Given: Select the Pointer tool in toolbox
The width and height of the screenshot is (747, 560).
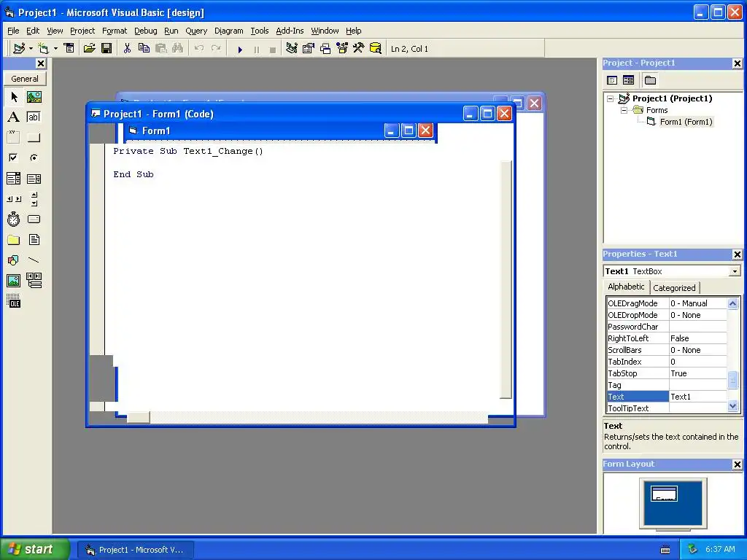Looking at the screenshot, I should tap(14, 97).
